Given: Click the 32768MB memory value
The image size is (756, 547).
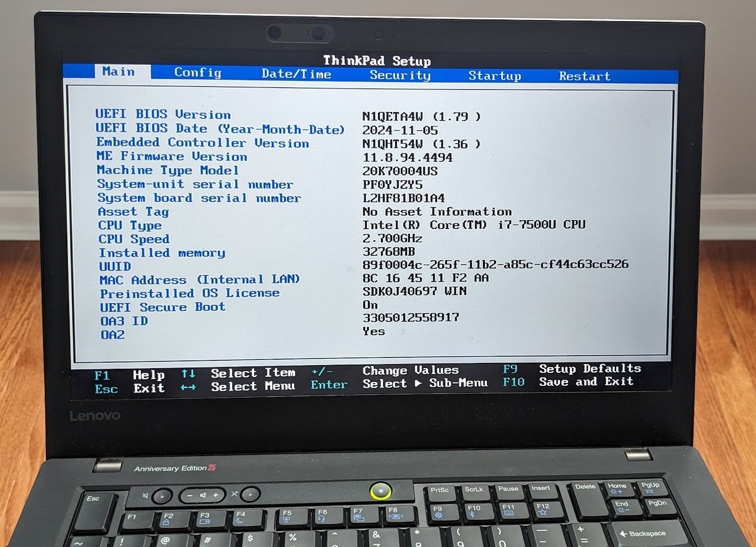Looking at the screenshot, I should (x=389, y=252).
